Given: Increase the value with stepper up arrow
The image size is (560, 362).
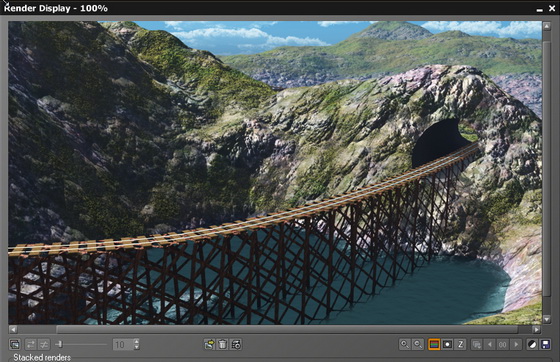Looking at the screenshot, I should 136,342.
